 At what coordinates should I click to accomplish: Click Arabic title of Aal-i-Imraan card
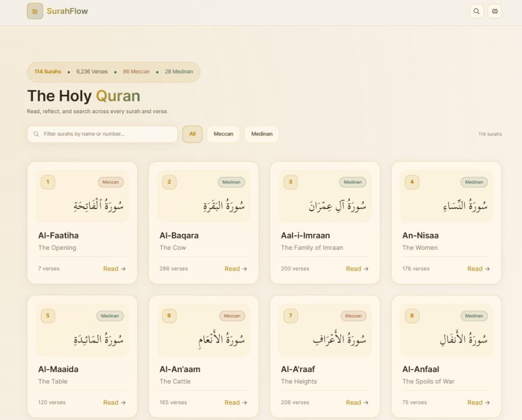click(337, 206)
